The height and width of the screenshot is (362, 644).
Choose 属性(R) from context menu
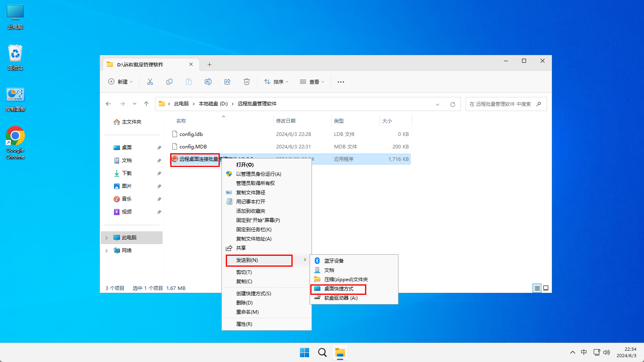(x=266, y=324)
